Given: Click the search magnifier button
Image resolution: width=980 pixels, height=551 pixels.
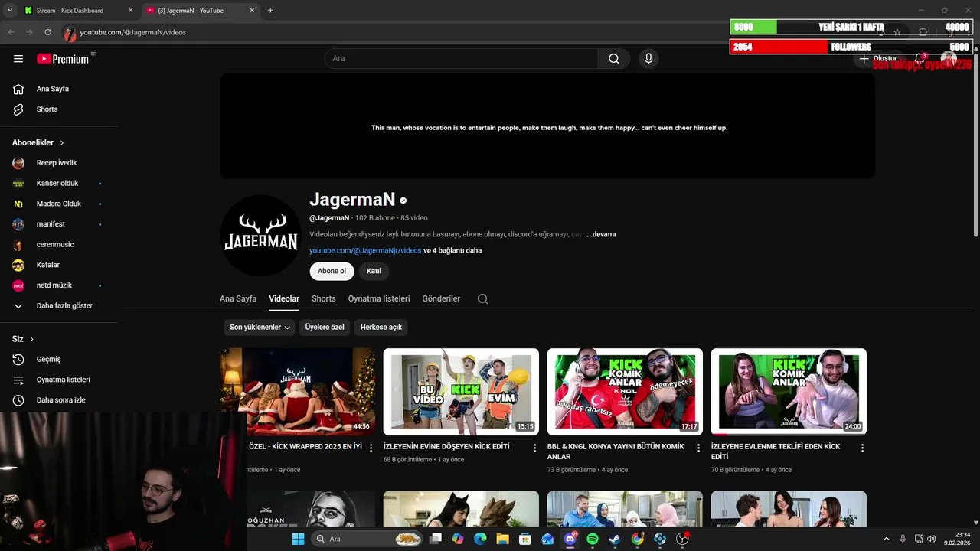Looking at the screenshot, I should click(614, 59).
